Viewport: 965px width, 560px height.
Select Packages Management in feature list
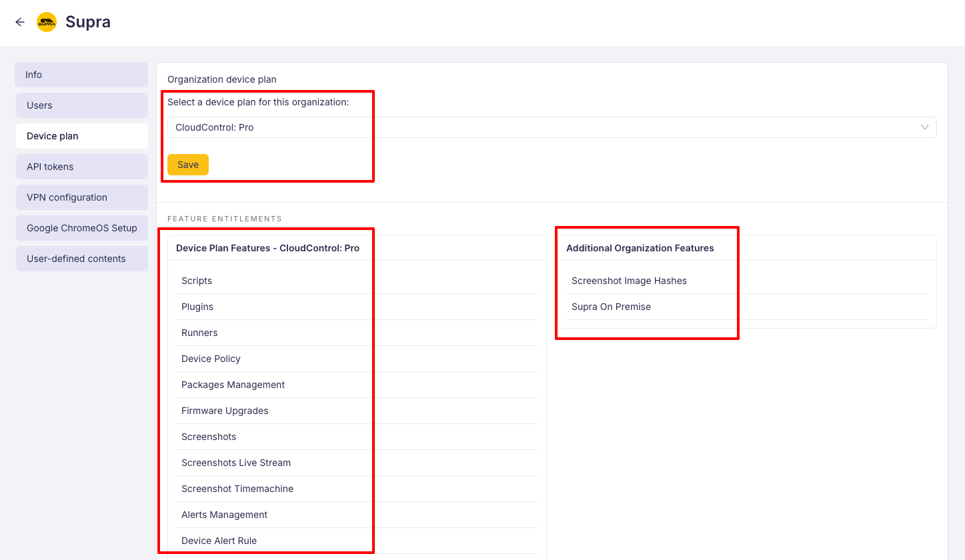[x=233, y=385]
